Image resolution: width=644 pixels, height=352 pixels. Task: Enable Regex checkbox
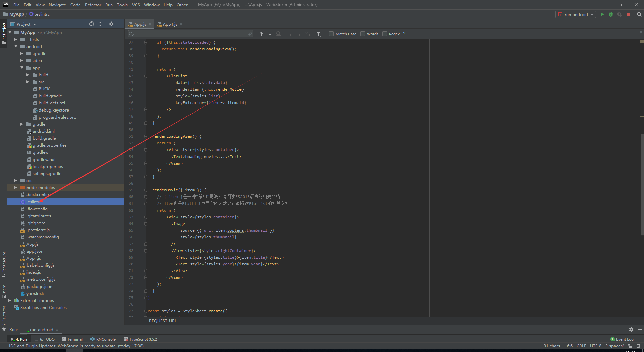click(385, 34)
